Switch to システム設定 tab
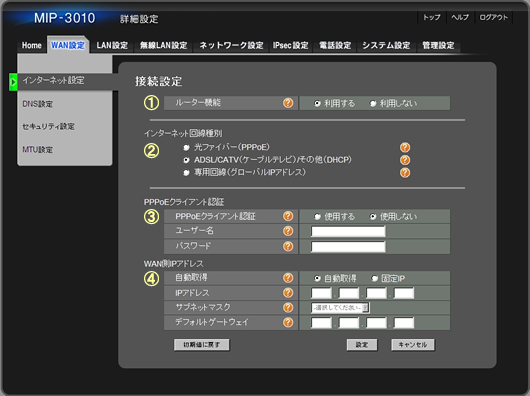The image size is (530, 396). [x=386, y=45]
